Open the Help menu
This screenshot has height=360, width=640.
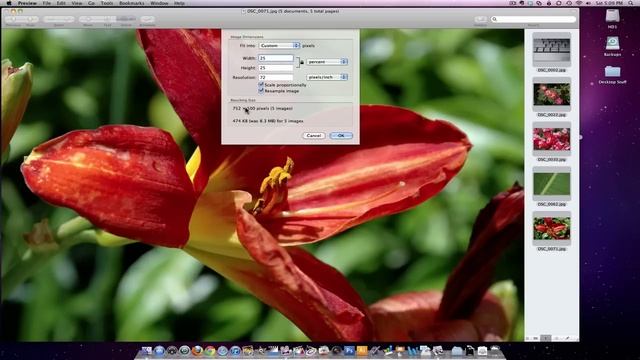point(179,3)
